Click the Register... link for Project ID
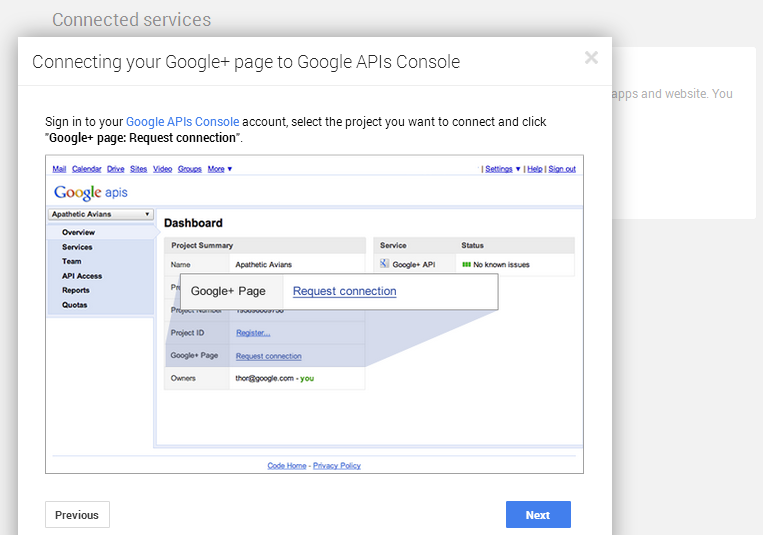Screen dimensions: 763x535 [x=253, y=333]
